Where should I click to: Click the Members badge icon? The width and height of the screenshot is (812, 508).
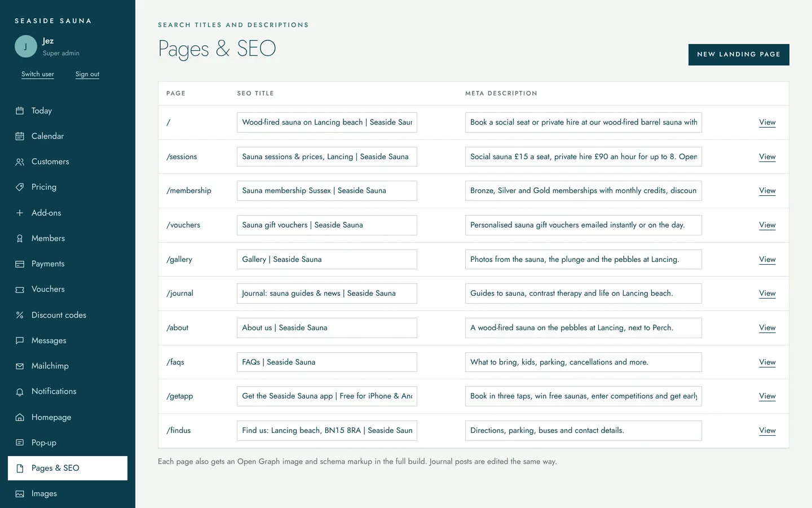[x=20, y=238]
